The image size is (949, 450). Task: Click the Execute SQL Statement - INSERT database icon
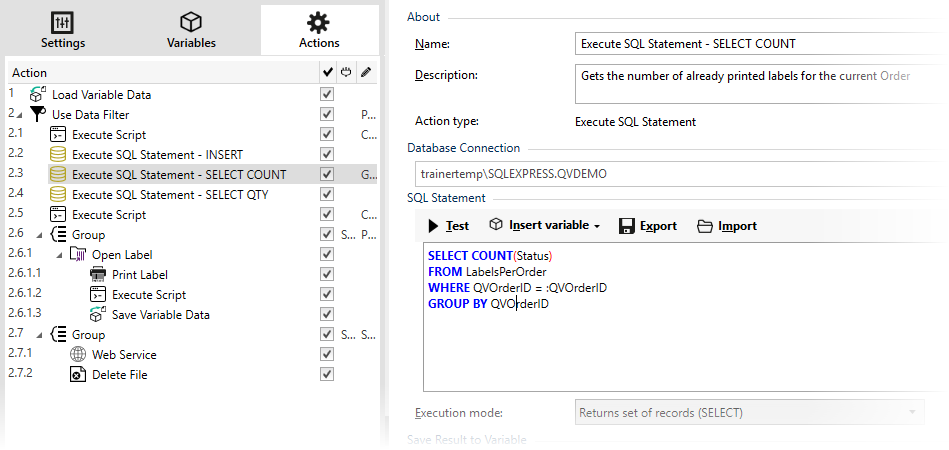[x=58, y=155]
